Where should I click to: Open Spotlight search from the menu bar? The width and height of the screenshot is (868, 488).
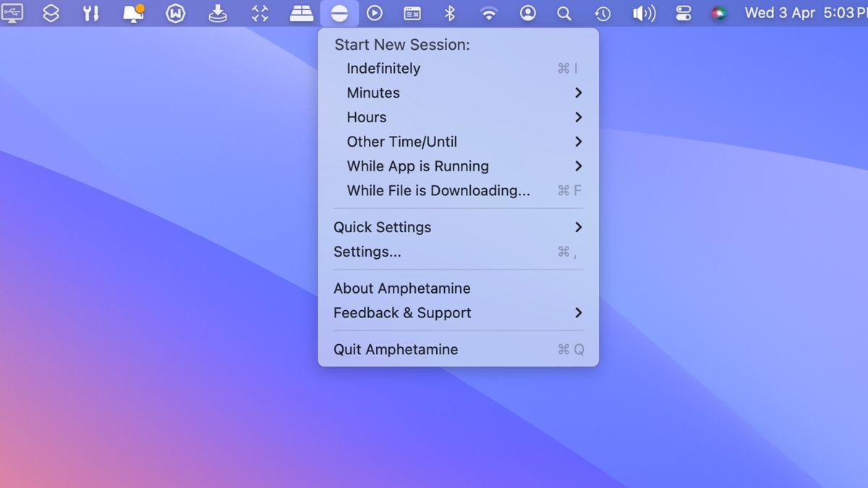(564, 13)
